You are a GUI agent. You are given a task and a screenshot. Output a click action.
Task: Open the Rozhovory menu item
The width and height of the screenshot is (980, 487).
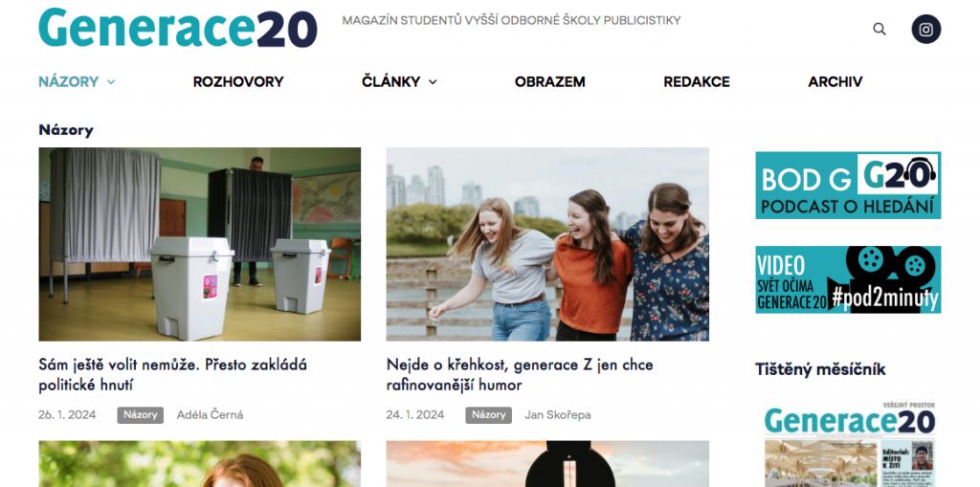point(238,82)
